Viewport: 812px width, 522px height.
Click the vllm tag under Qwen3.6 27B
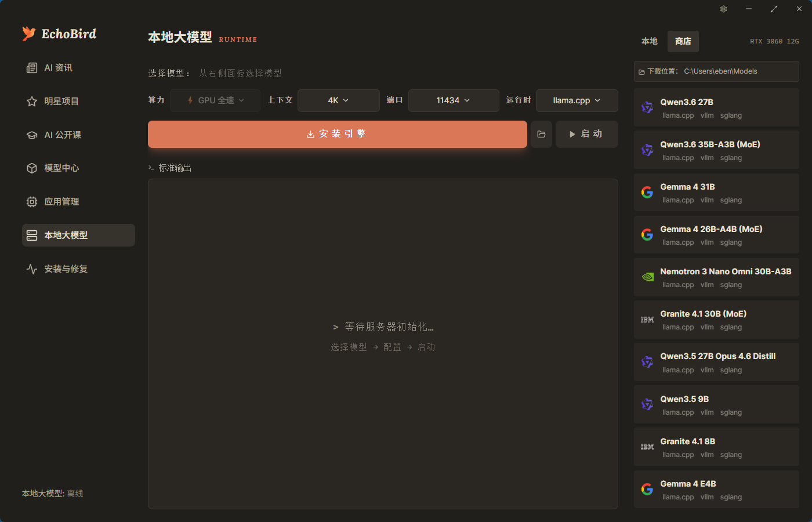pos(707,115)
